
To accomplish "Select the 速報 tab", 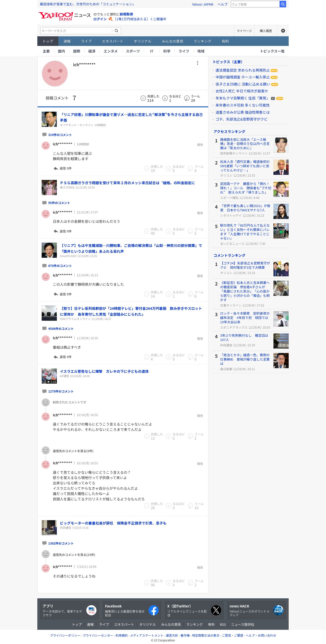I will (x=67, y=41).
